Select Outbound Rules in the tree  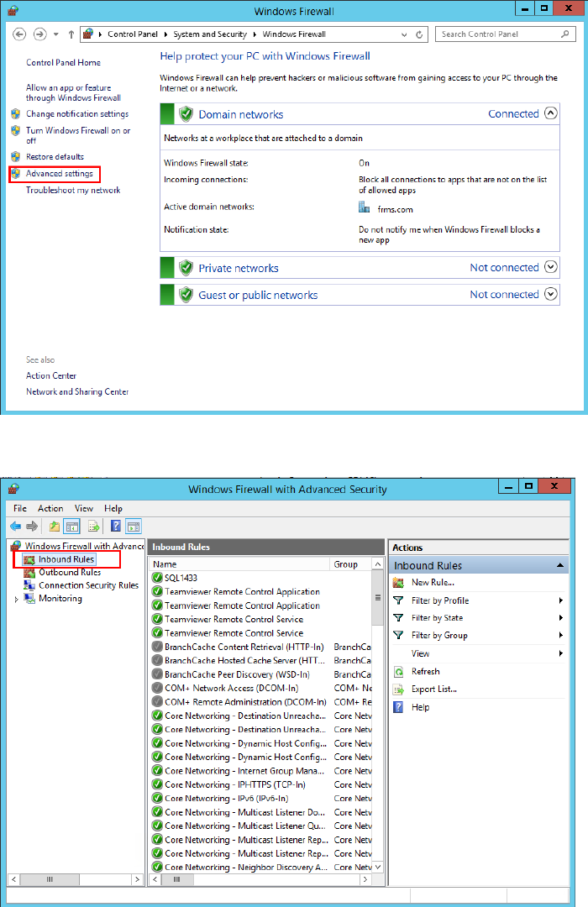point(70,573)
